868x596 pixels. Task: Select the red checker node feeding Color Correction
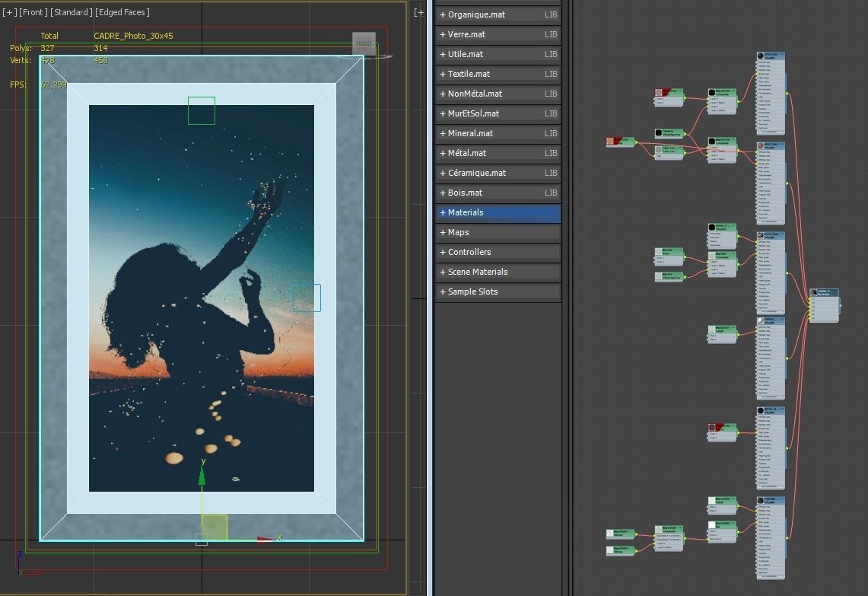click(621, 142)
